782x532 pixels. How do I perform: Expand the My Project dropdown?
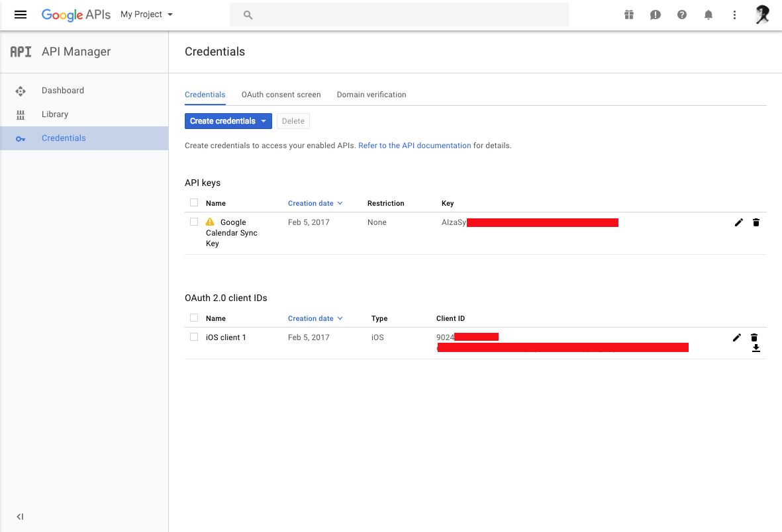coord(146,15)
